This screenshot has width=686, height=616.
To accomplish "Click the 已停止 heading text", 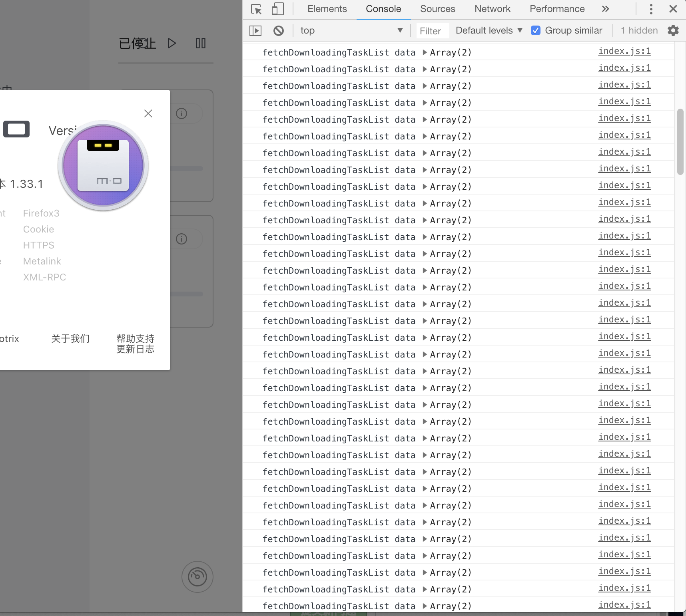I will tap(137, 43).
